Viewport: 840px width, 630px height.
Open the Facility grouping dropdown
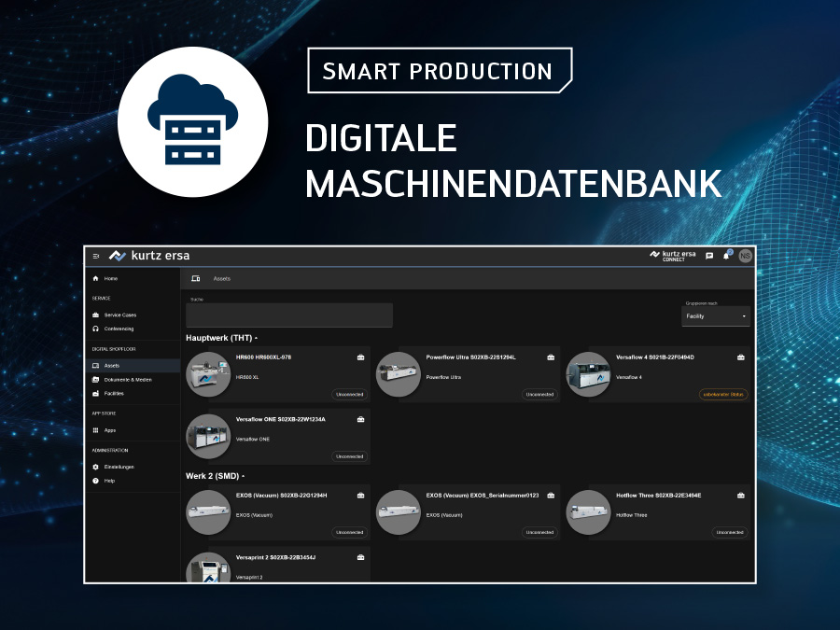point(716,316)
